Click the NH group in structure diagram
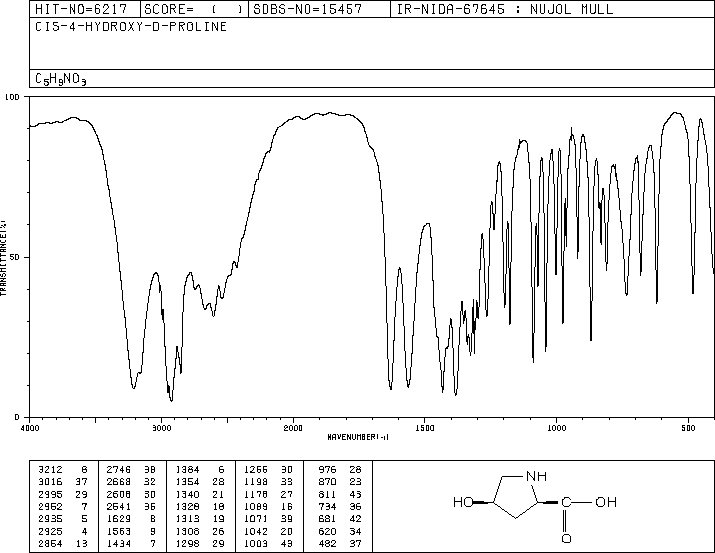The image size is (715, 553). click(536, 476)
